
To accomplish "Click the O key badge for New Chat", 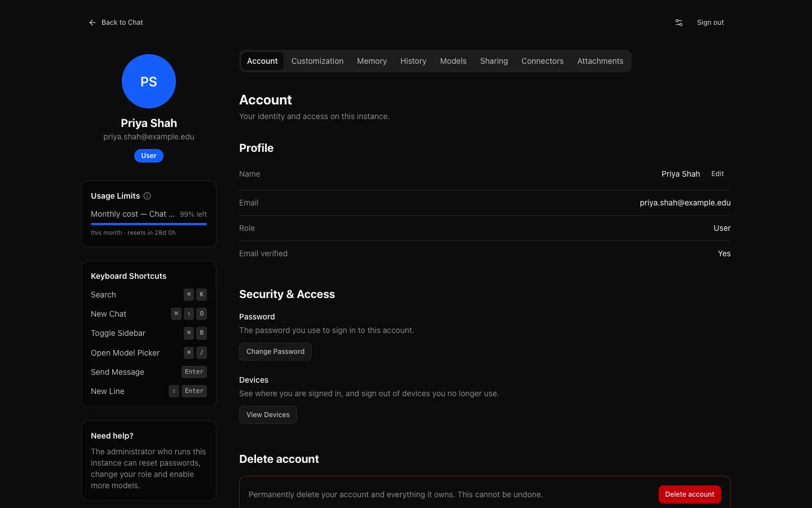I will (202, 314).
